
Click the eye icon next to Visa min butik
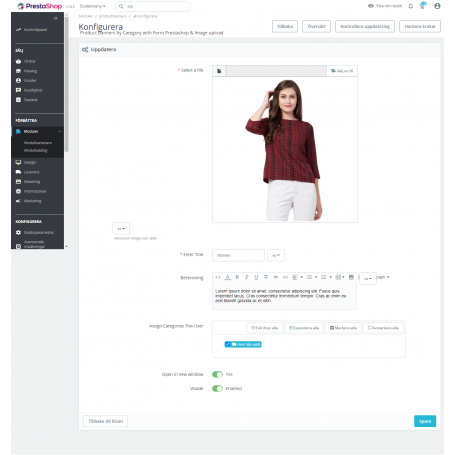(370, 6)
